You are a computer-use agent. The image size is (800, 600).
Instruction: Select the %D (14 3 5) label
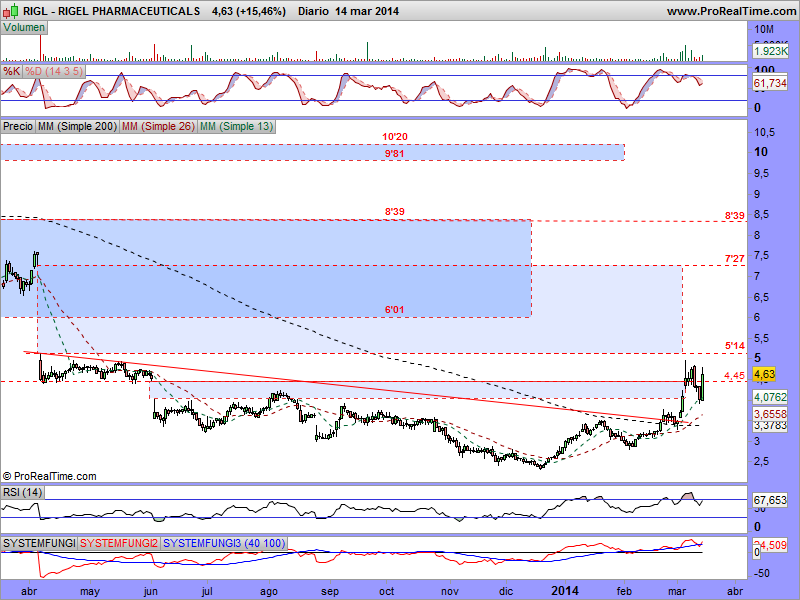click(54, 71)
